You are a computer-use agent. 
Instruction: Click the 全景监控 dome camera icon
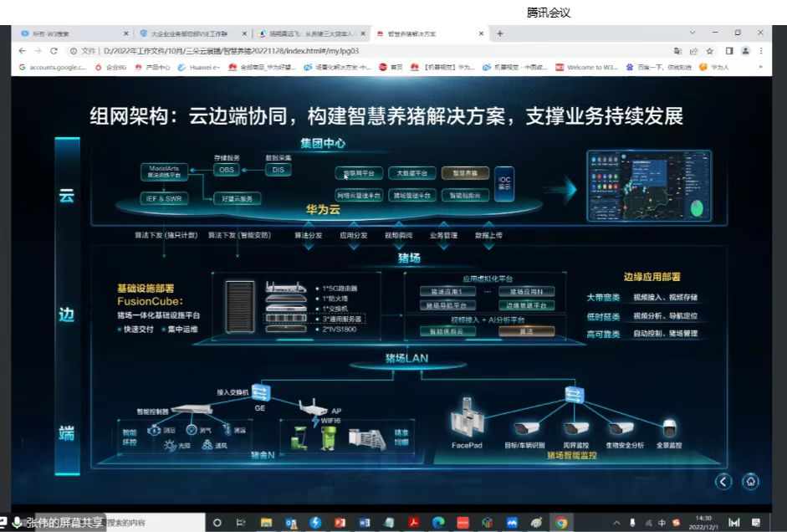click(669, 429)
